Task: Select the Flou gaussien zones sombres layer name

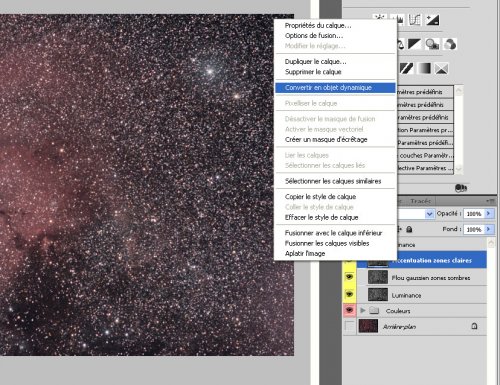Action: pyautogui.click(x=431, y=278)
